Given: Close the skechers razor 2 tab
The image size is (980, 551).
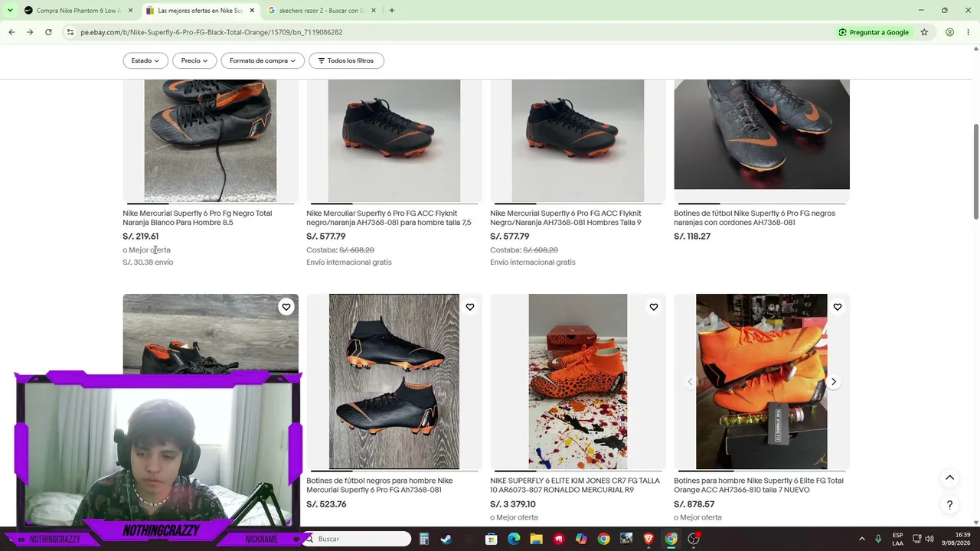Looking at the screenshot, I should coord(374,11).
